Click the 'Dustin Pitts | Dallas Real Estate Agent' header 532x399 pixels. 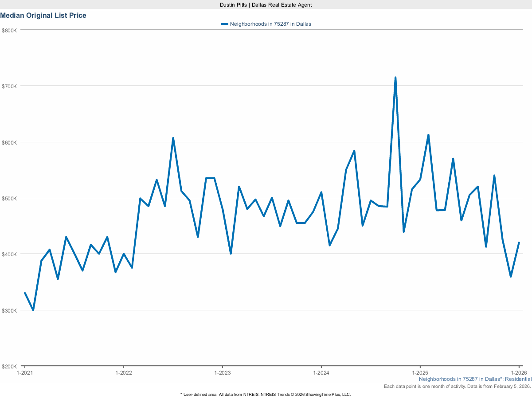[265, 5]
